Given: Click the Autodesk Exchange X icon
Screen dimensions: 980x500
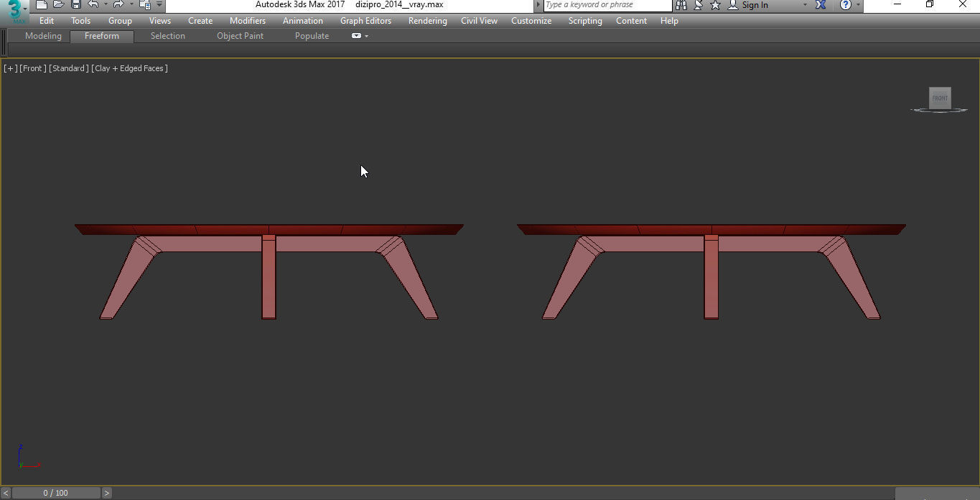Looking at the screenshot, I should 821,5.
